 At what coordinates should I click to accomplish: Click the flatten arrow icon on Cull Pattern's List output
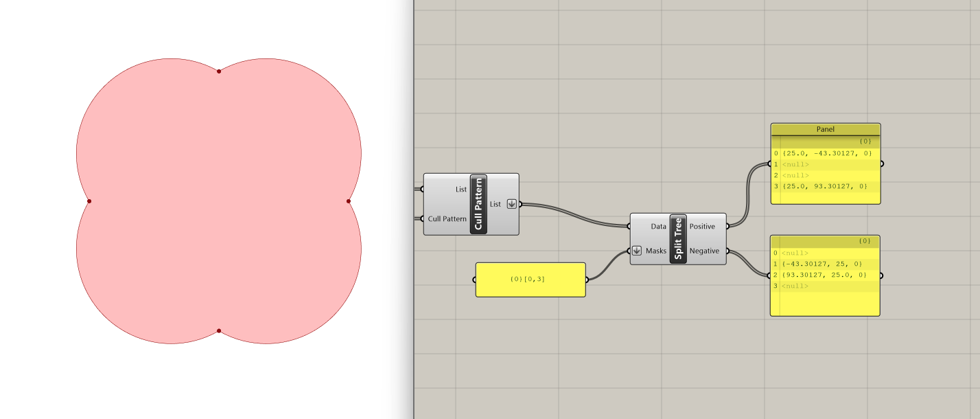pyautogui.click(x=511, y=204)
